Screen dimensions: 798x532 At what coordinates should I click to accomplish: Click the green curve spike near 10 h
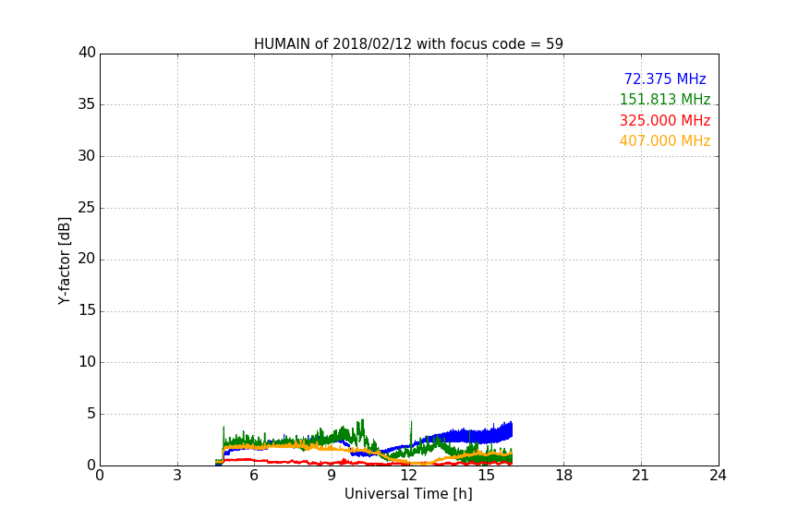pyautogui.click(x=362, y=428)
